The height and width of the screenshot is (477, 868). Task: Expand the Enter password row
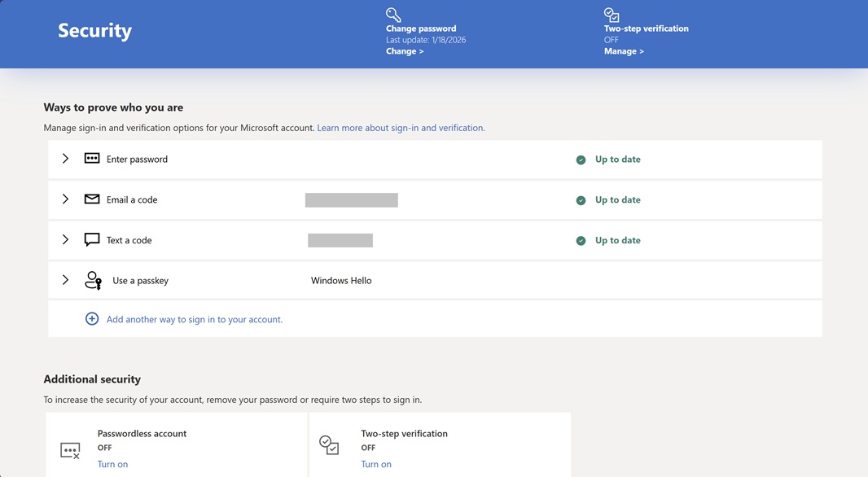tap(66, 159)
